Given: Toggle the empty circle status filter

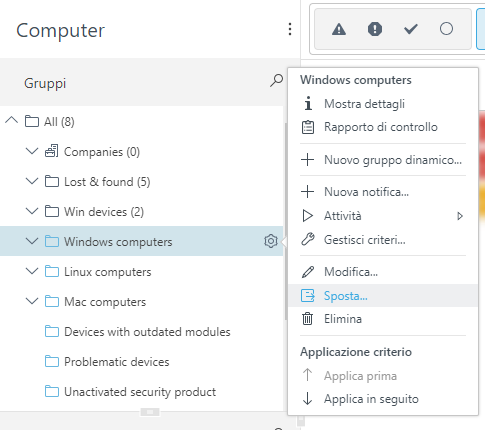Looking at the screenshot, I should point(446,29).
